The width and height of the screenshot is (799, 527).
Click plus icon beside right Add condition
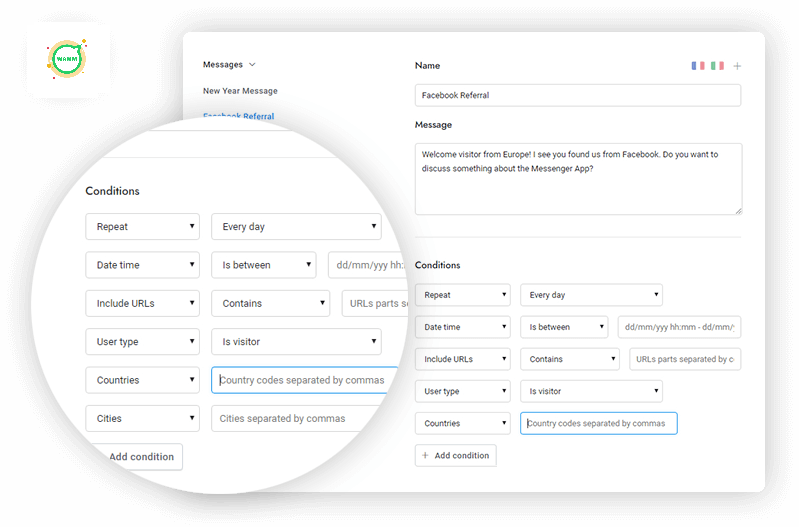[x=425, y=455]
